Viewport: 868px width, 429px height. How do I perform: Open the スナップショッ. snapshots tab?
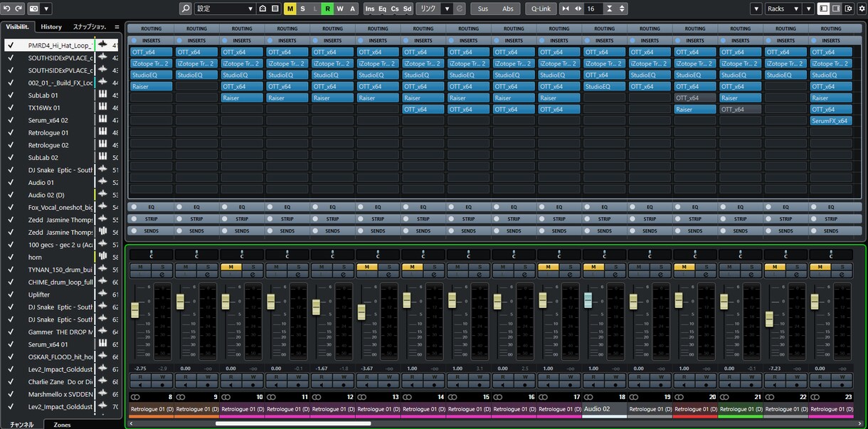(90, 27)
